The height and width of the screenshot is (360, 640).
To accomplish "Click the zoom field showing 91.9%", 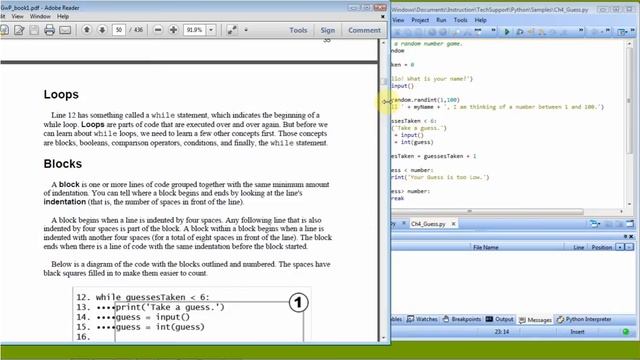I will click(195, 30).
